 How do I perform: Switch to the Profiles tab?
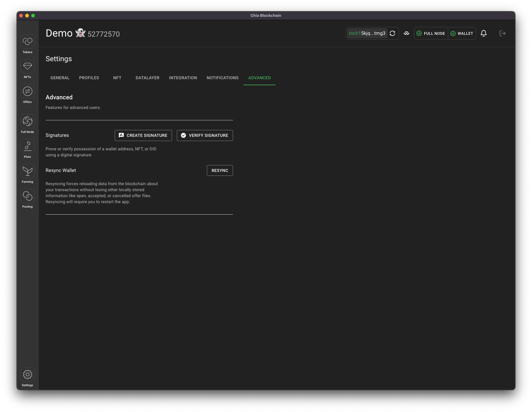coord(89,78)
